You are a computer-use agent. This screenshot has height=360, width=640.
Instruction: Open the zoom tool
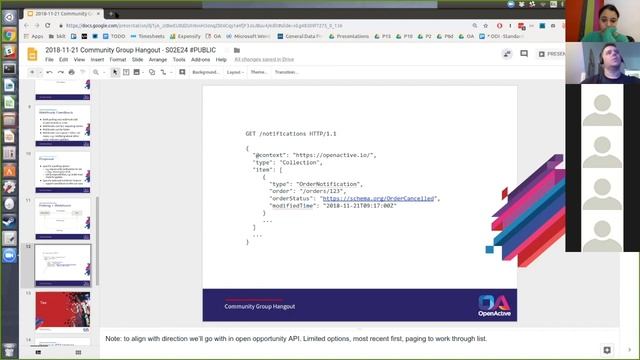point(96,72)
